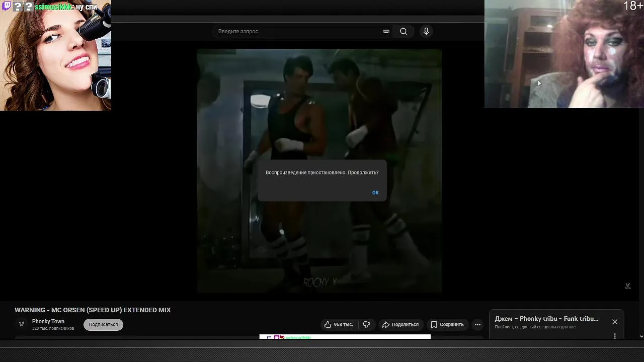This screenshot has width=644, height=362.
Task: Open more actions three-dot menu beside Сохранить
Action: click(x=477, y=325)
